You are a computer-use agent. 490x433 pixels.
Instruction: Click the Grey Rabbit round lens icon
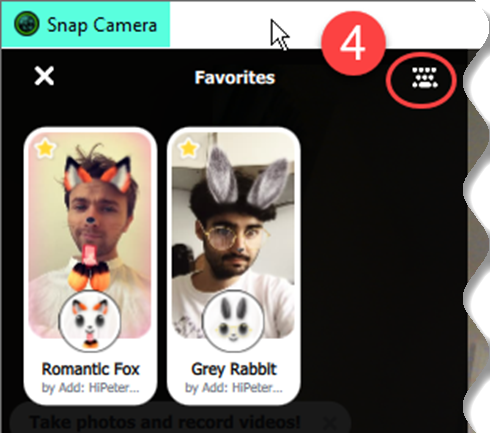pyautogui.click(x=233, y=321)
